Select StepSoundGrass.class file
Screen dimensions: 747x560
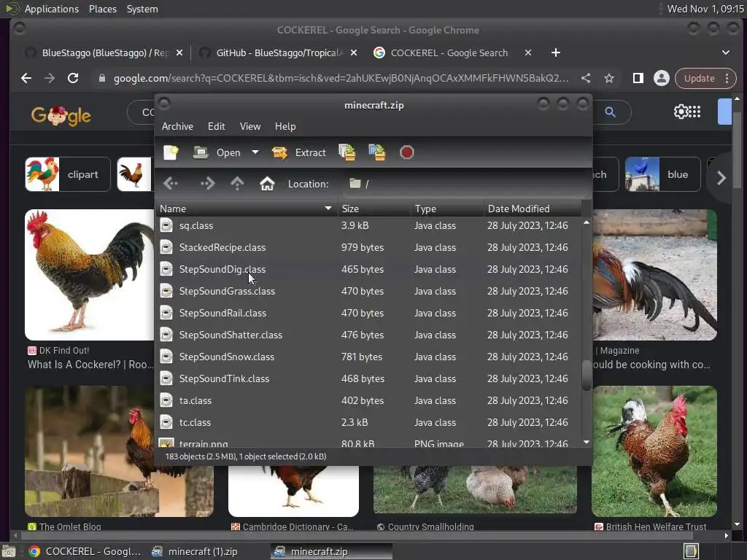[368, 291]
